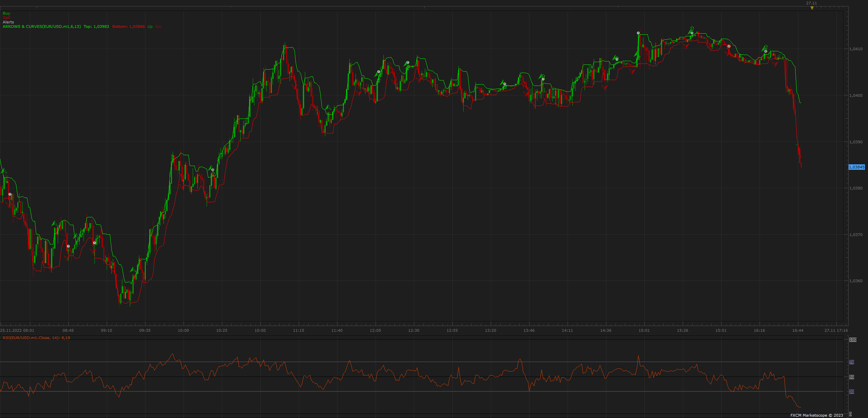
Task: Click the Top: 1,03983 indicator value
Action: pyautogui.click(x=97, y=26)
